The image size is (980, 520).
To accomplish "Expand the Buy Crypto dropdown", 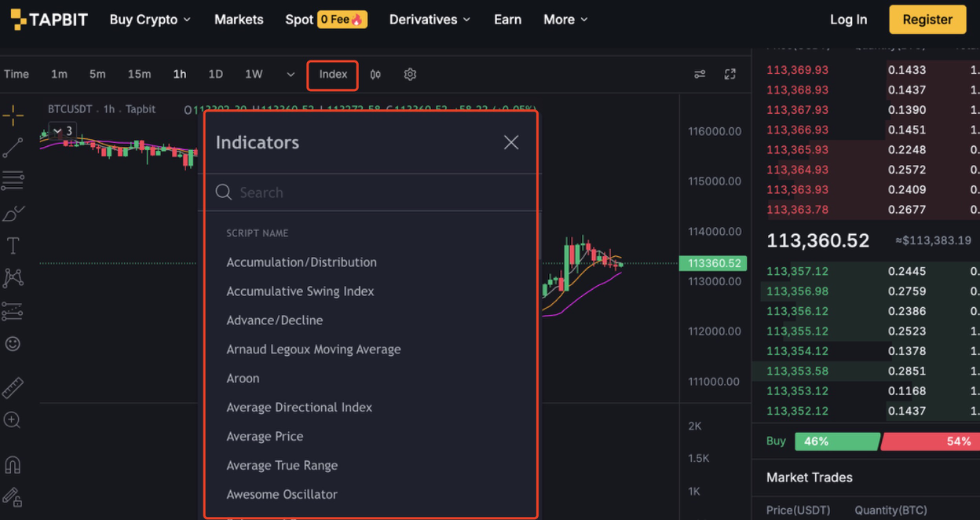I will pos(150,20).
